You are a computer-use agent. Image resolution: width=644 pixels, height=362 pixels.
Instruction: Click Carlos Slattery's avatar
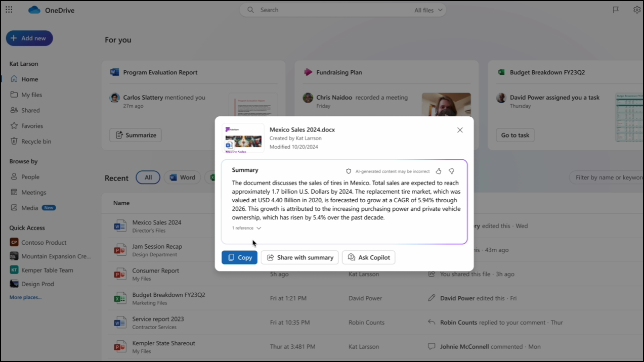coord(115,98)
